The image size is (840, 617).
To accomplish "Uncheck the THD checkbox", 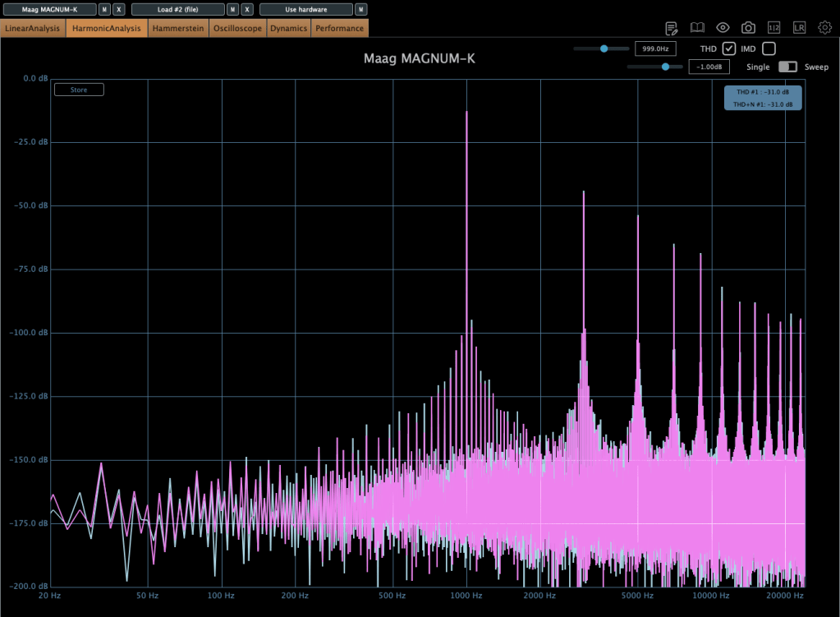I will [728, 48].
